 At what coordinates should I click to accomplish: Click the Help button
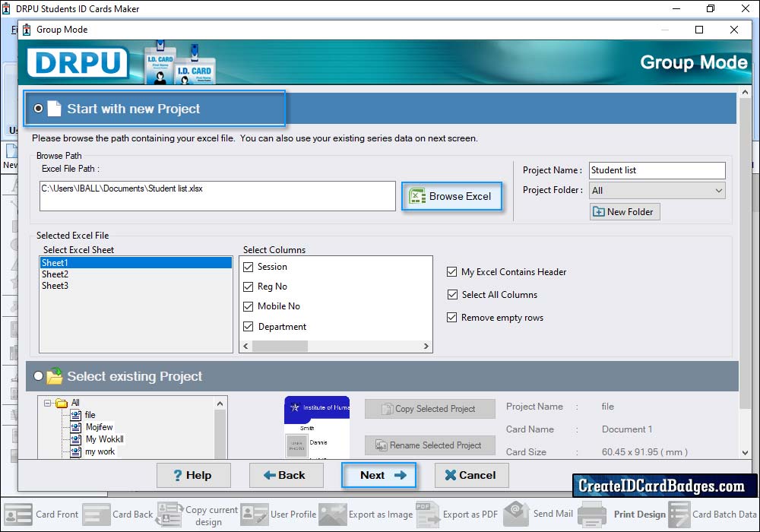[193, 475]
